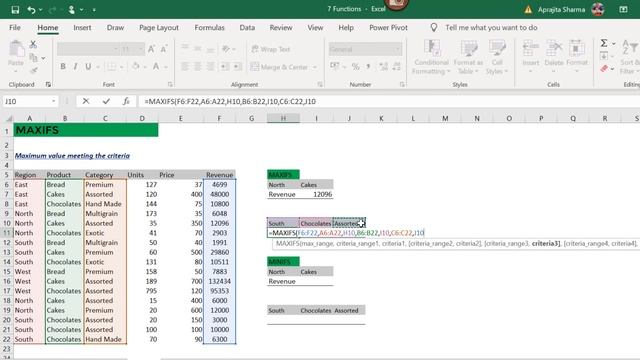The width and height of the screenshot is (640, 360).
Task: Click Insert Function fx icon
Action: [126, 101]
